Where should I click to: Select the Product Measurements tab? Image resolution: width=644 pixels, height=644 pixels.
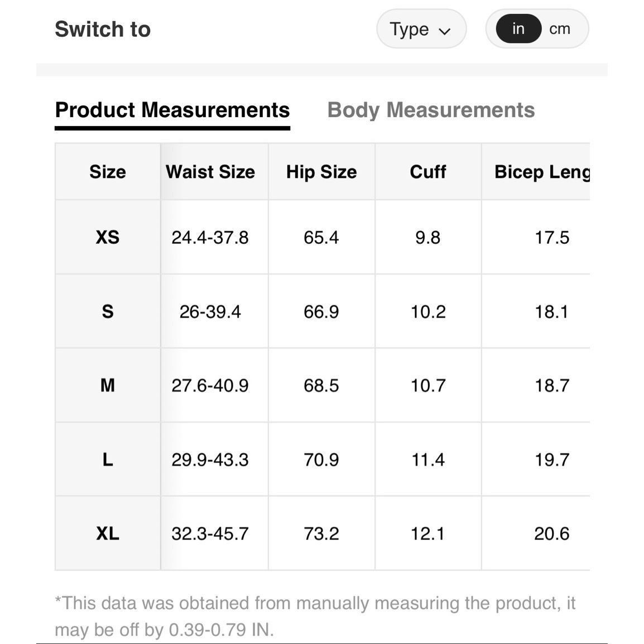(x=172, y=110)
